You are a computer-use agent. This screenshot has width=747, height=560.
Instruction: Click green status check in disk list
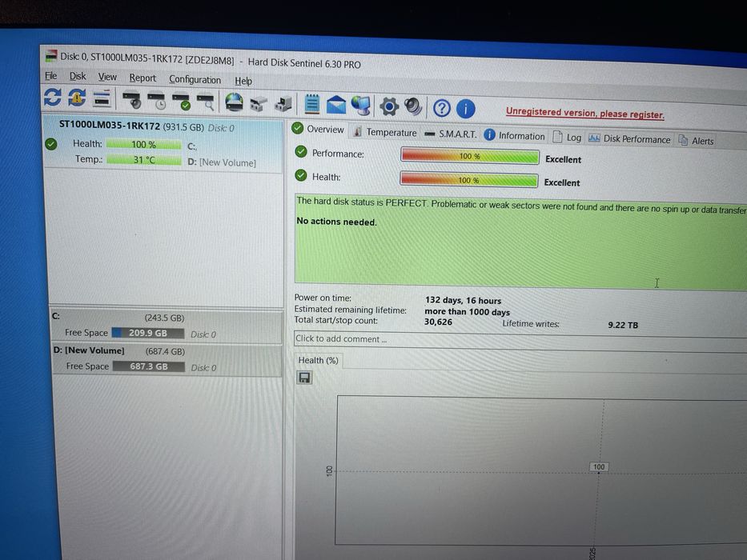point(51,143)
